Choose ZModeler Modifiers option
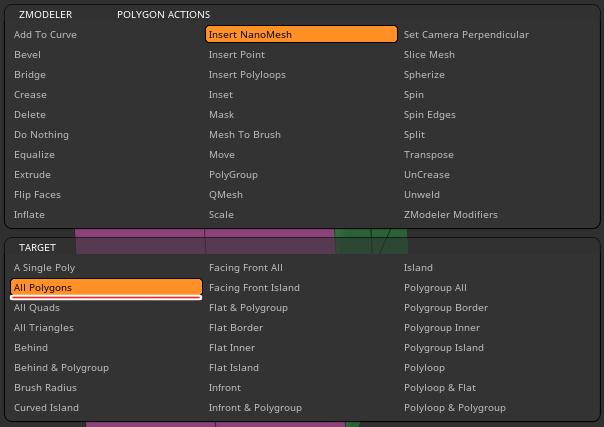This screenshot has width=604, height=427. click(450, 215)
